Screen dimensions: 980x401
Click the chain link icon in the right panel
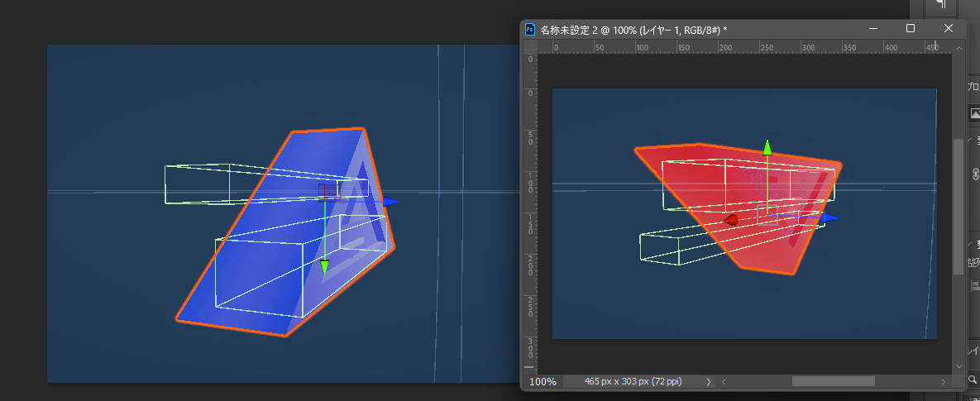click(975, 174)
